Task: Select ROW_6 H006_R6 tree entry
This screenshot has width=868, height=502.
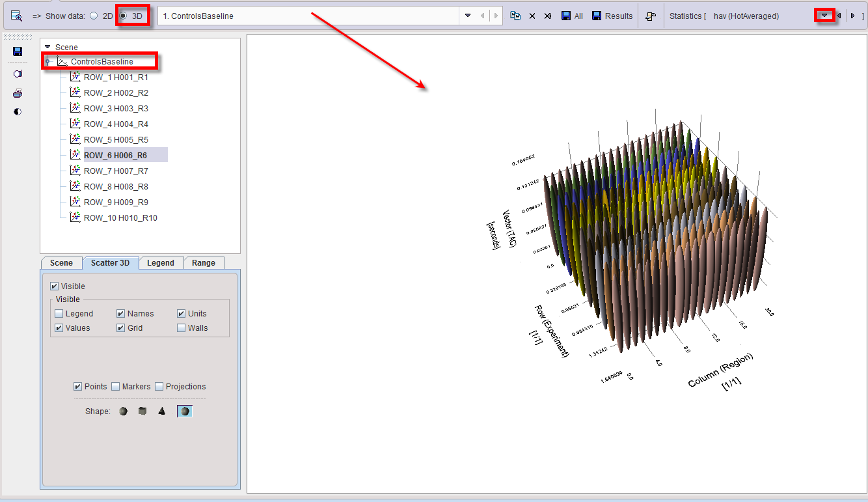Action: (116, 155)
